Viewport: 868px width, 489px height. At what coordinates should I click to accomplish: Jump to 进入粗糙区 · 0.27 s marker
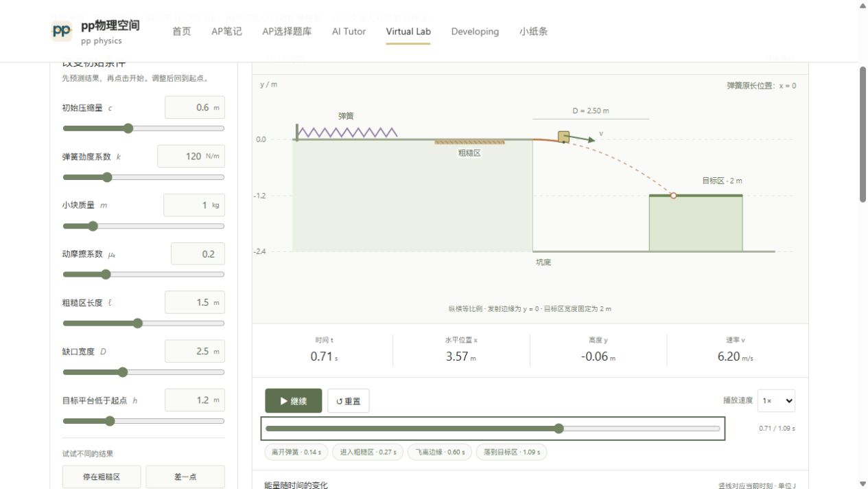pos(368,452)
